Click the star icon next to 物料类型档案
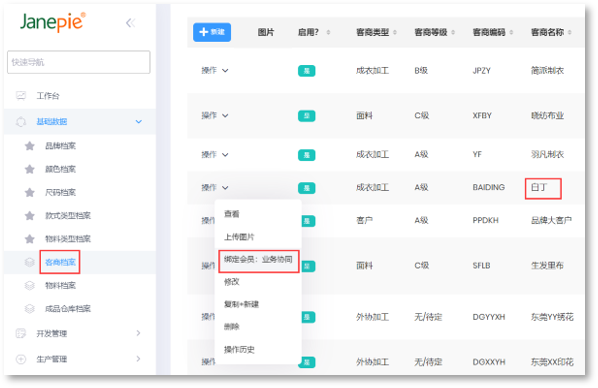Image resolution: width=598 pixels, height=388 pixels. (30, 239)
